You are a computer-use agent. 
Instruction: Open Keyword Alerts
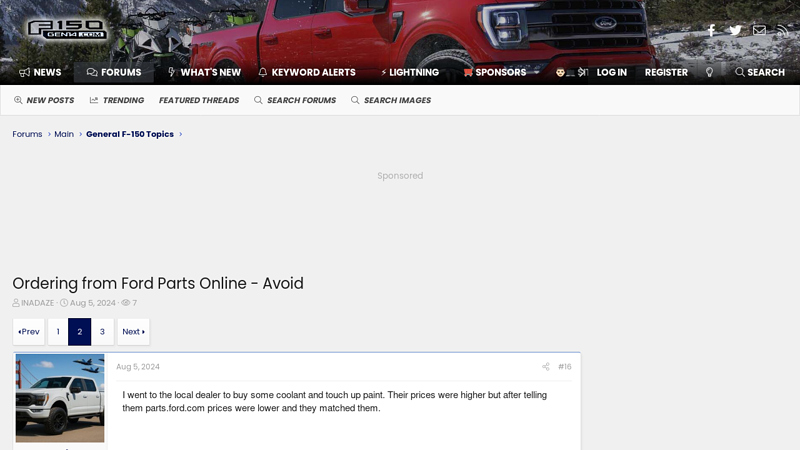pyautogui.click(x=307, y=72)
